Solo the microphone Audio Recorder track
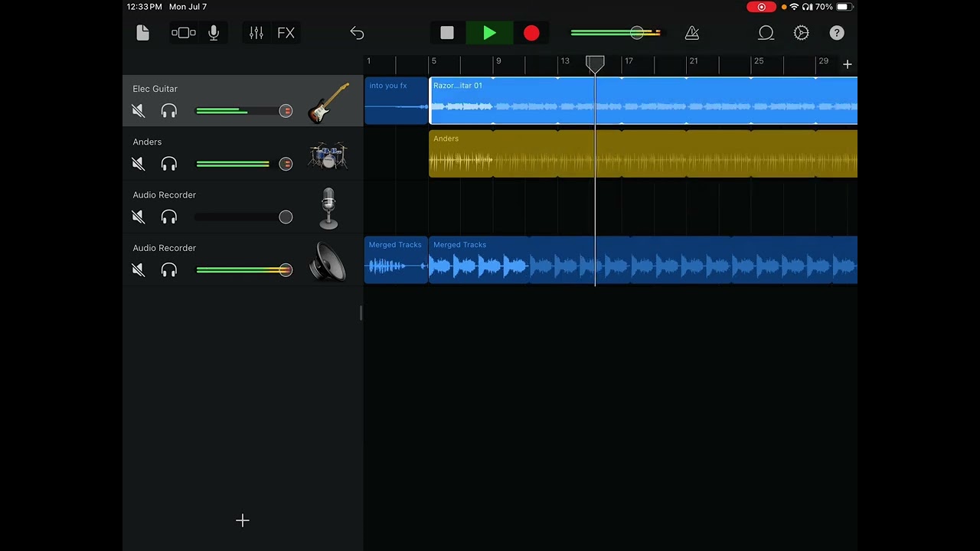This screenshot has width=980, height=551. pyautogui.click(x=169, y=217)
